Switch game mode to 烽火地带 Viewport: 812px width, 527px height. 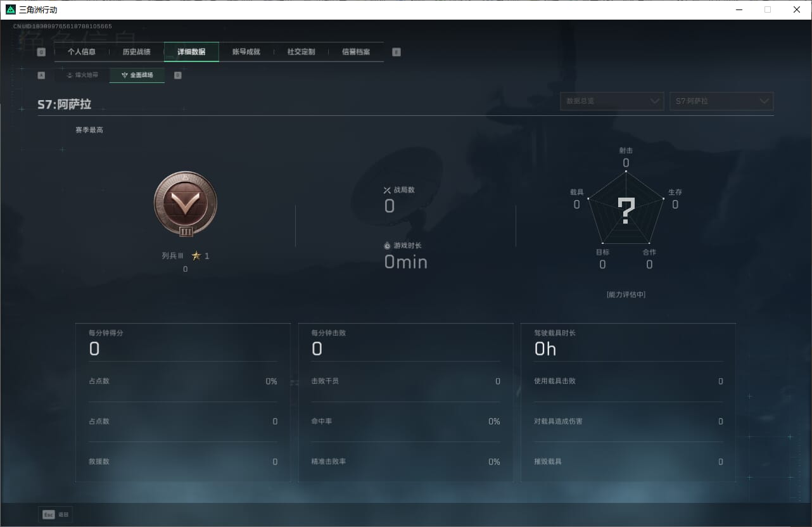click(82, 75)
